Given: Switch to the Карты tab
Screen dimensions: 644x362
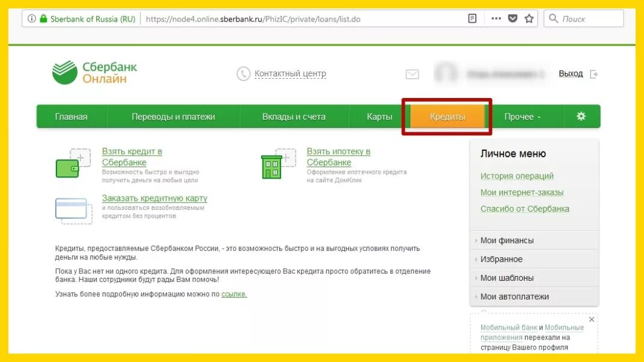Looking at the screenshot, I should tap(380, 117).
